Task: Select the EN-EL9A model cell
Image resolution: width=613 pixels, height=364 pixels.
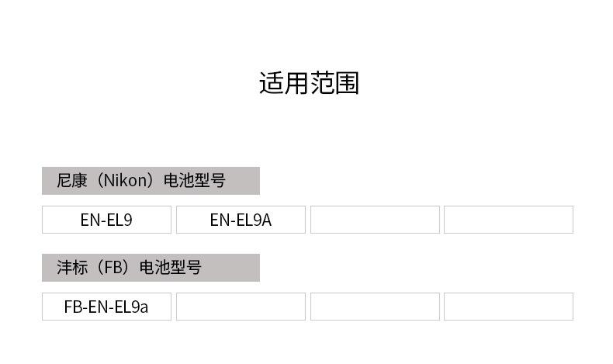Action: tap(241, 220)
